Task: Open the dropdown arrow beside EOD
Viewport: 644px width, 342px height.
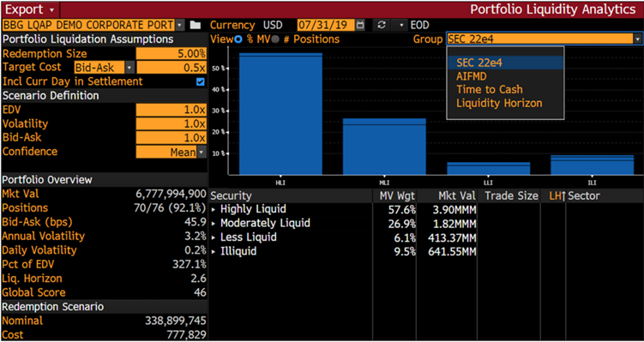Action: pos(401,26)
